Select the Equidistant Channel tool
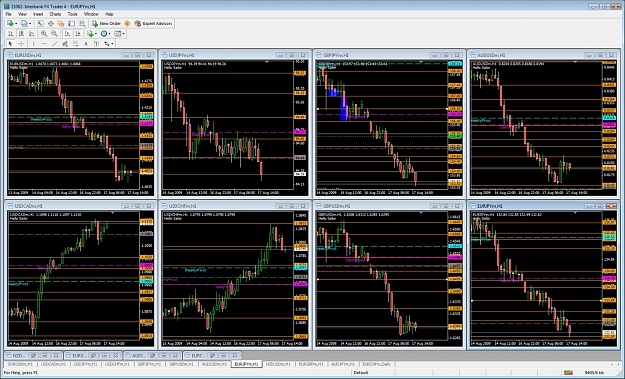Viewport: 625px width, 379px height. point(65,44)
